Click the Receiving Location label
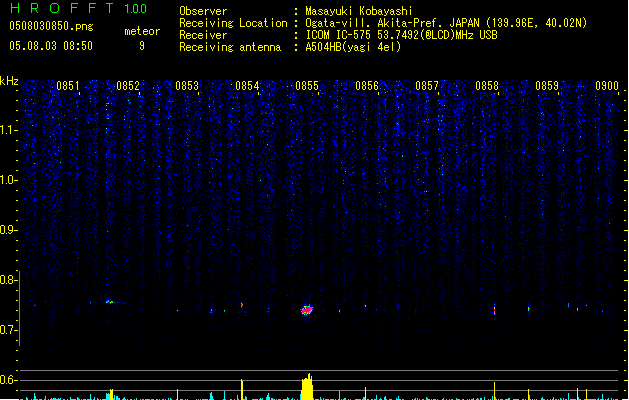The image size is (629, 400). coord(233,23)
